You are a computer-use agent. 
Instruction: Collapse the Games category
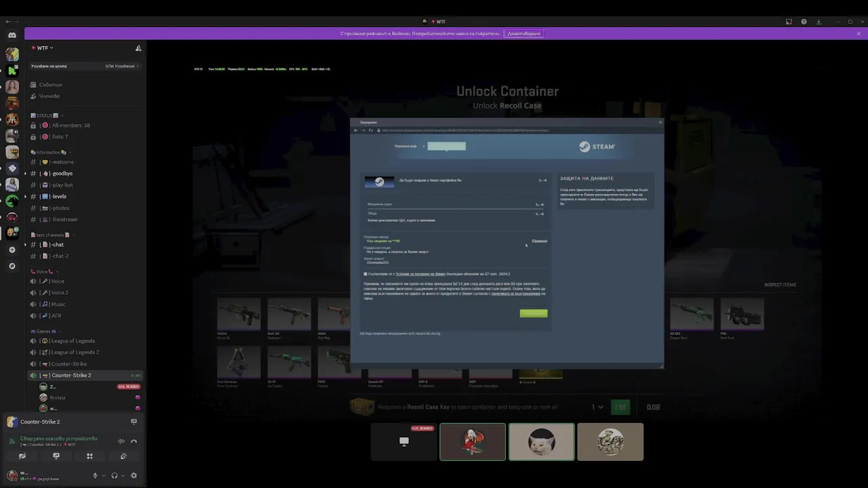click(45, 331)
